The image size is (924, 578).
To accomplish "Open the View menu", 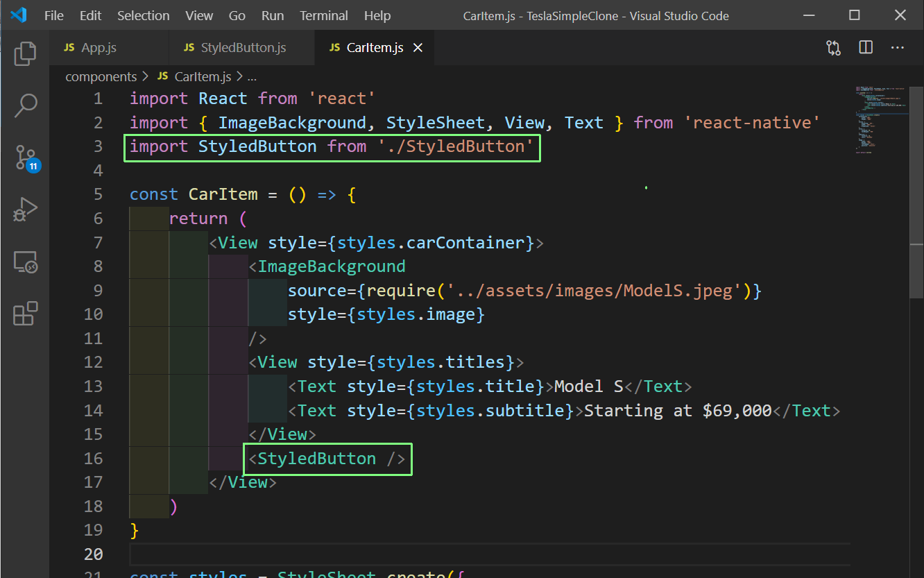I will click(199, 15).
